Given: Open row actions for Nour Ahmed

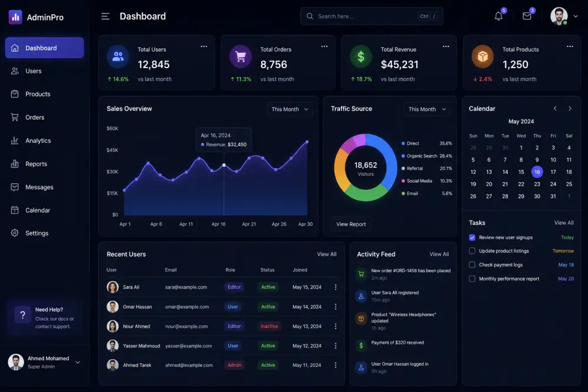Looking at the screenshot, I should tap(336, 326).
